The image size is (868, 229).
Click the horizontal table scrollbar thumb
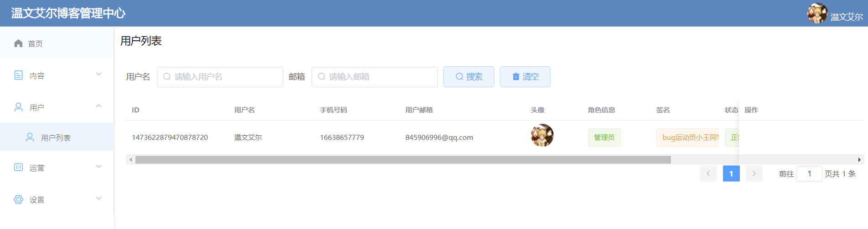pyautogui.click(x=403, y=160)
